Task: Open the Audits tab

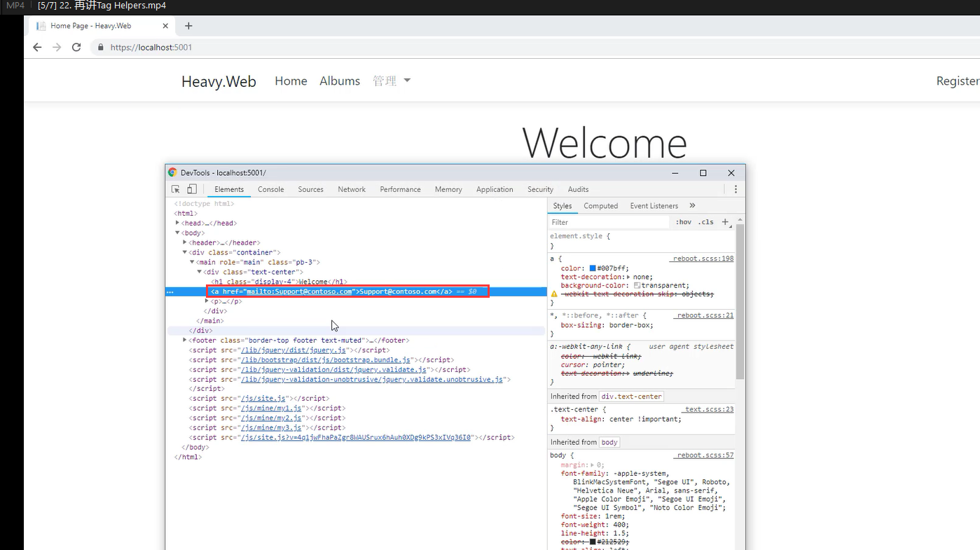Action: [x=579, y=189]
